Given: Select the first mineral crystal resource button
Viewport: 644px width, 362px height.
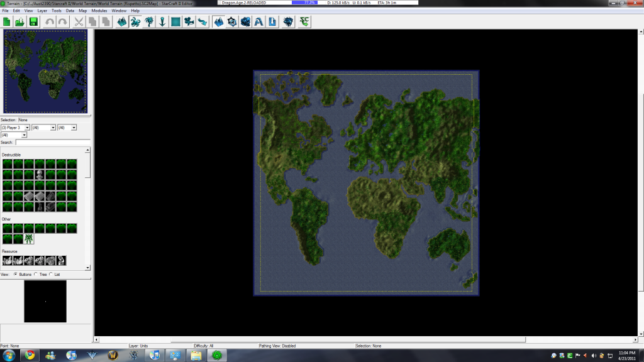Looking at the screenshot, I should (x=8, y=260).
